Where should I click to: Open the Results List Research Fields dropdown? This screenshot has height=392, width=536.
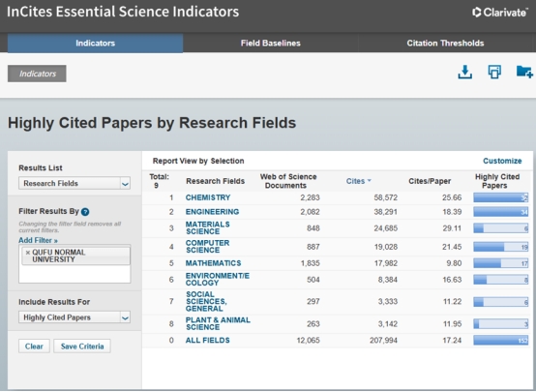pyautogui.click(x=74, y=183)
